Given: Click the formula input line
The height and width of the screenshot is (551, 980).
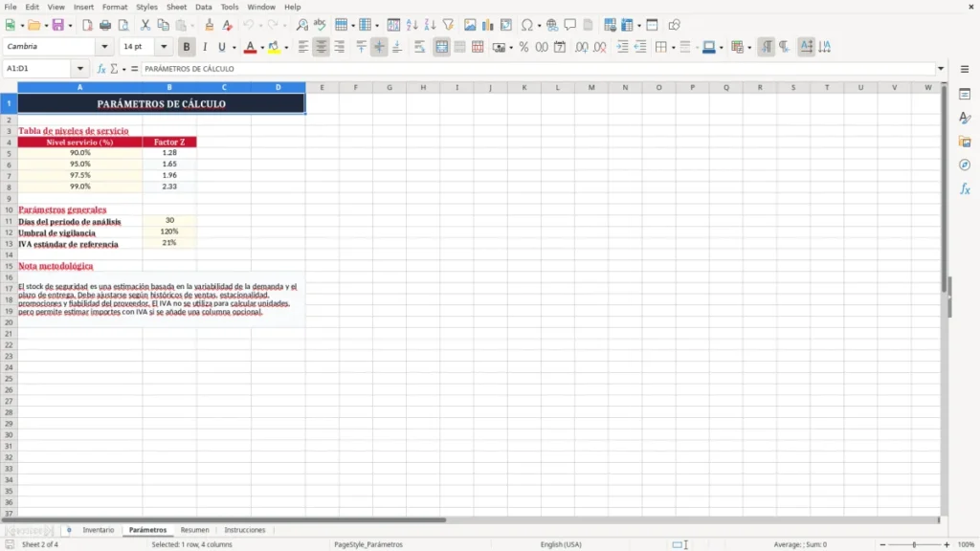Looking at the screenshot, I should [538, 69].
